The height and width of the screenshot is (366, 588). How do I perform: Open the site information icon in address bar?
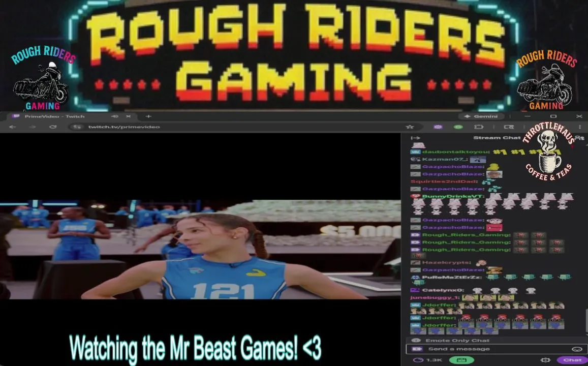click(x=77, y=127)
